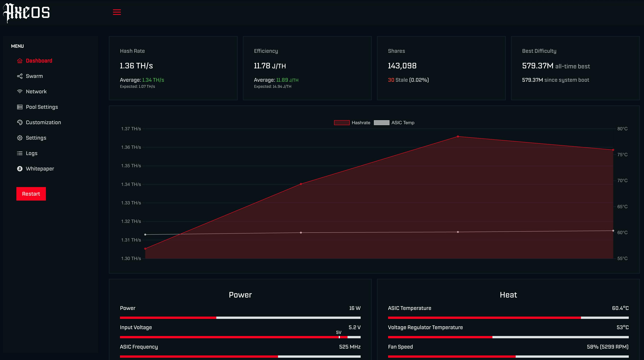Click the Whitepaper bitcoin icon
The width and height of the screenshot is (644, 360).
point(20,169)
